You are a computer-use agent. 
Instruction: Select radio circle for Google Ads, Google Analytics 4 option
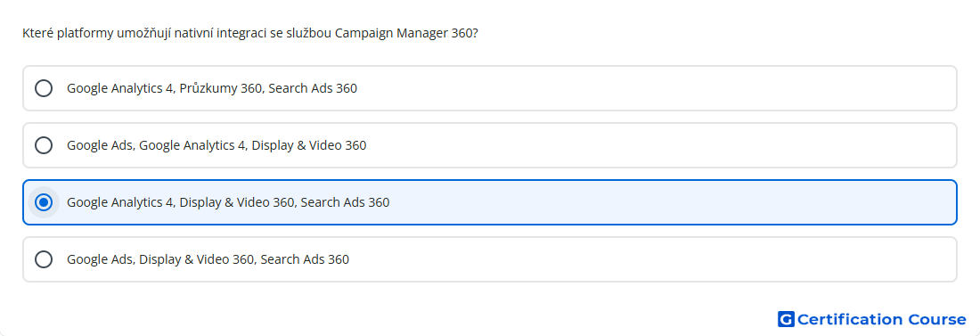tap(44, 145)
